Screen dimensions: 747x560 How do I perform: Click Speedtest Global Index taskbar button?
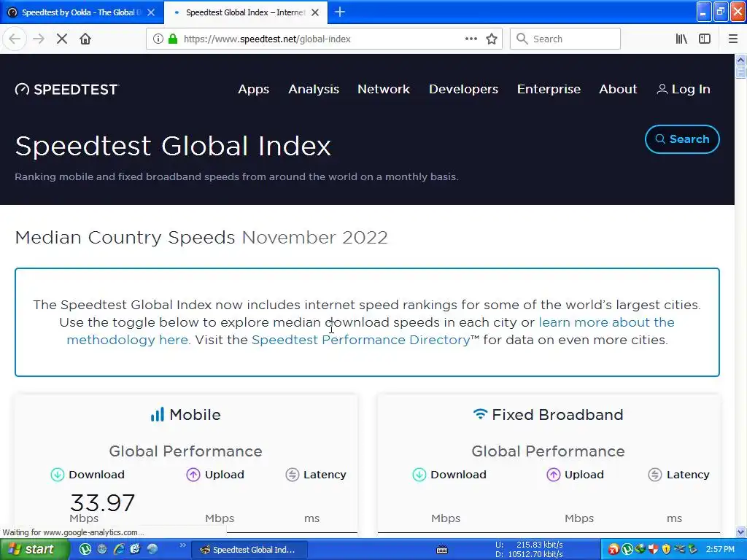coord(249,550)
